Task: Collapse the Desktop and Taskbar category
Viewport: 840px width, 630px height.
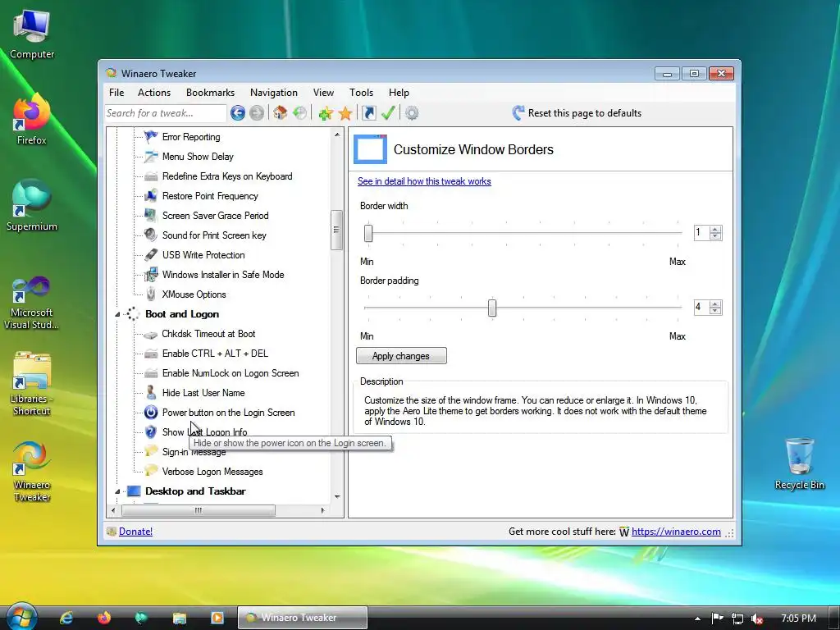Action: pos(117,491)
